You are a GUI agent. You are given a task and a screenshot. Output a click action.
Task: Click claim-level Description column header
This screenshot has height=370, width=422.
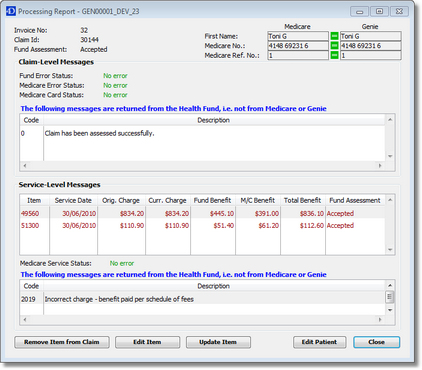point(214,120)
